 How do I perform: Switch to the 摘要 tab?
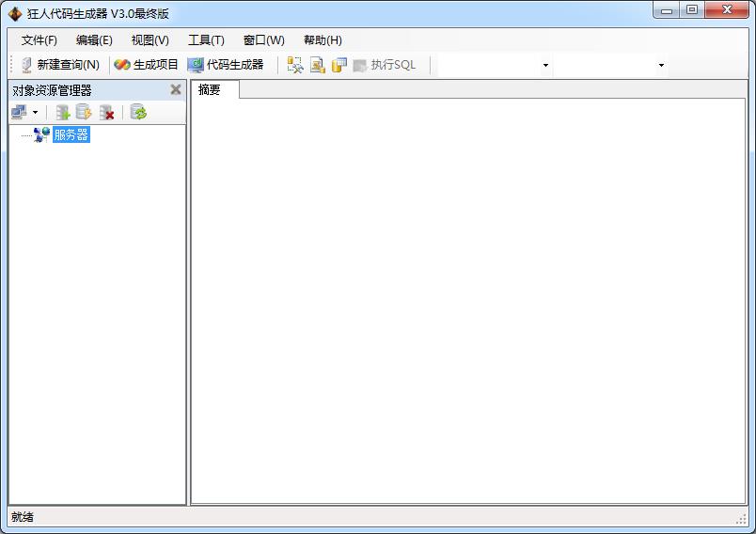[210, 90]
